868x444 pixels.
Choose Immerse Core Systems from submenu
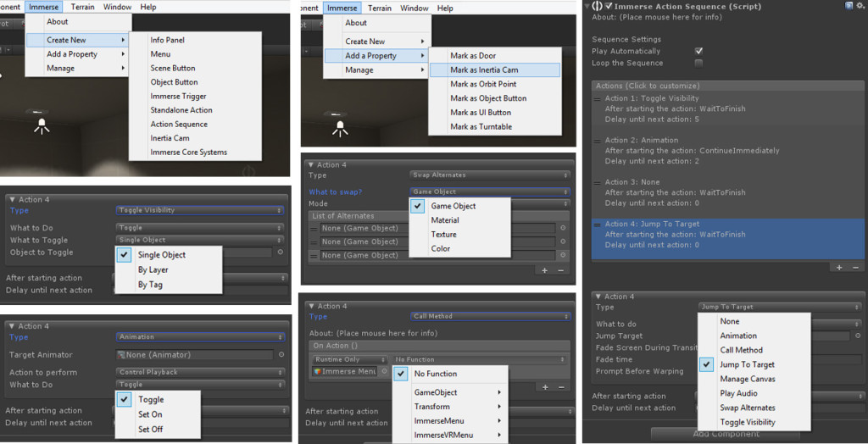(x=195, y=153)
